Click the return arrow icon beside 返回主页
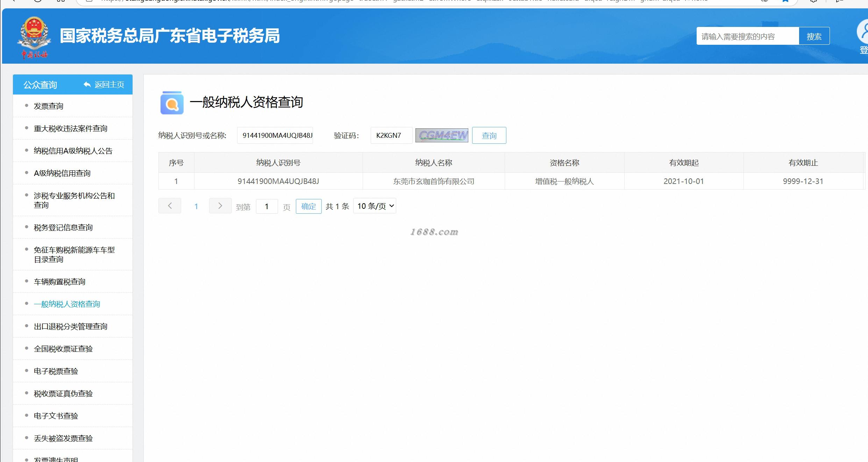Image resolution: width=868 pixels, height=462 pixels. (x=87, y=84)
